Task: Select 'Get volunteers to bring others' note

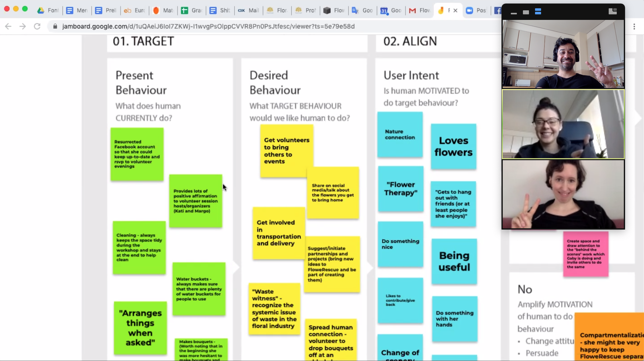Action: tap(287, 151)
